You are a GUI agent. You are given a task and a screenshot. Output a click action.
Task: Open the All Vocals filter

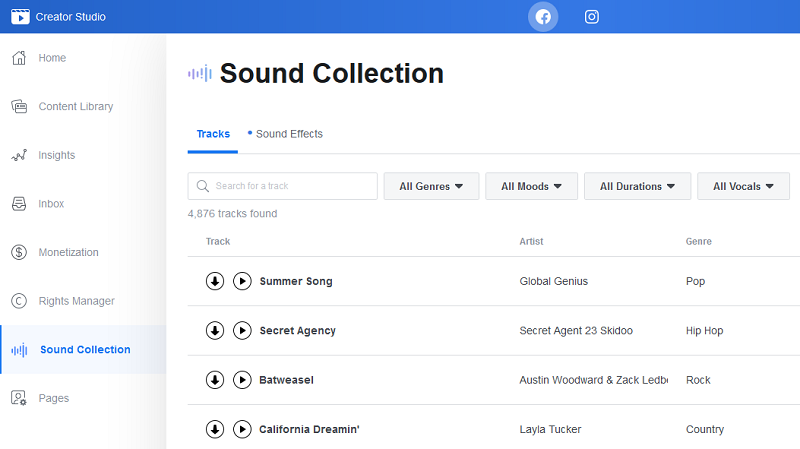pyautogui.click(x=743, y=186)
